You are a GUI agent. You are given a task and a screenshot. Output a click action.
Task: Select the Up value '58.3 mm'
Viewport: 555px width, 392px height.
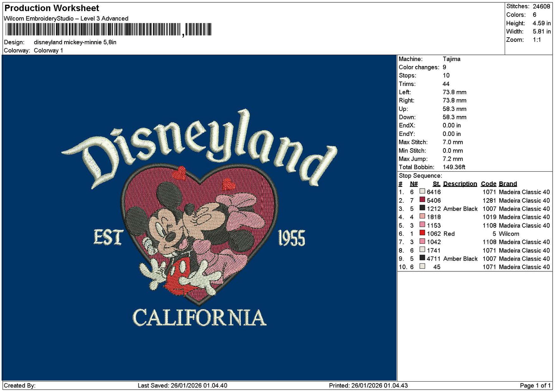click(x=454, y=109)
